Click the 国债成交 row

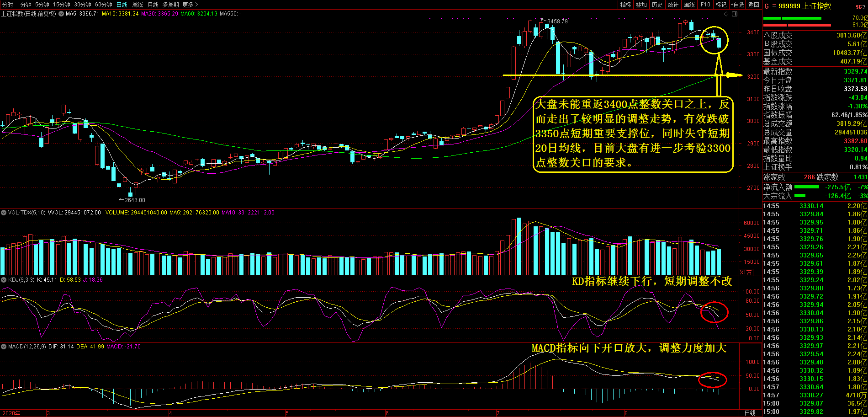tap(815, 53)
